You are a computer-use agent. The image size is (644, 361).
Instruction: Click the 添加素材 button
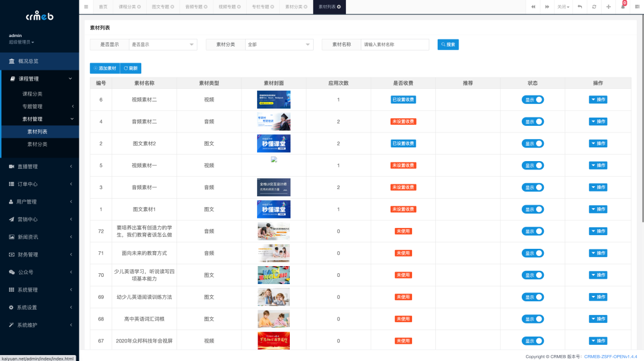[x=104, y=68]
